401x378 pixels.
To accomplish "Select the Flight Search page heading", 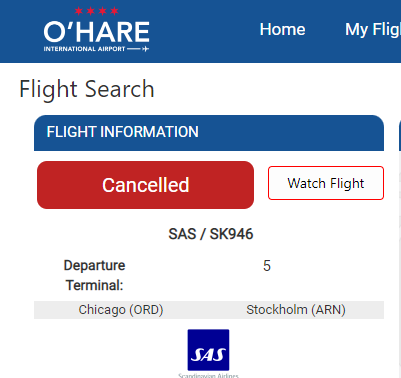I will (x=87, y=89).
